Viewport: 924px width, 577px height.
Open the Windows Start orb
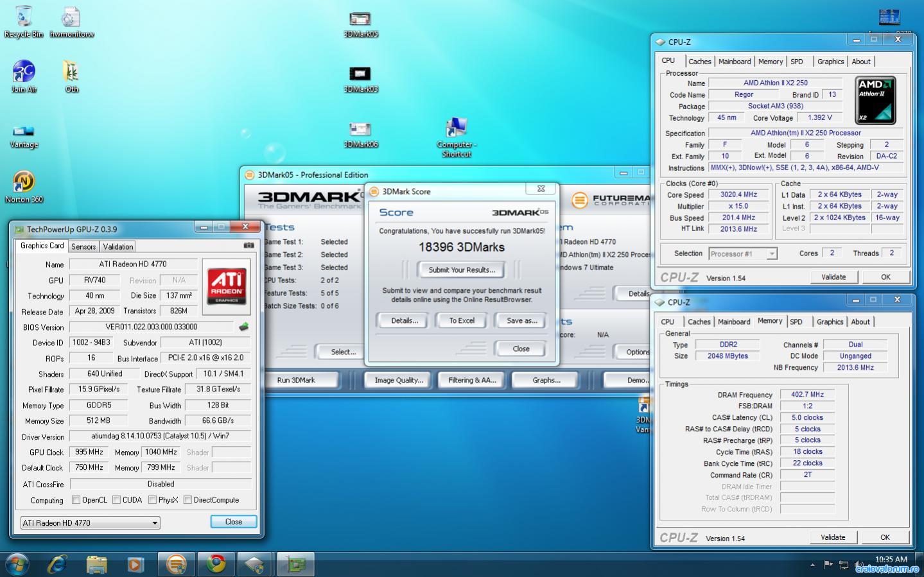[x=17, y=564]
